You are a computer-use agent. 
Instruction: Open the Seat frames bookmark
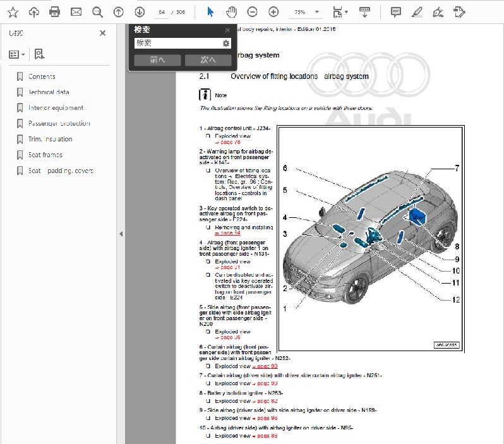pos(45,155)
